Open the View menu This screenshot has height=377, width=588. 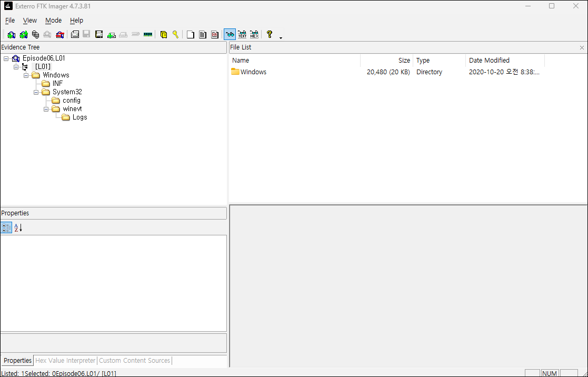click(x=30, y=20)
